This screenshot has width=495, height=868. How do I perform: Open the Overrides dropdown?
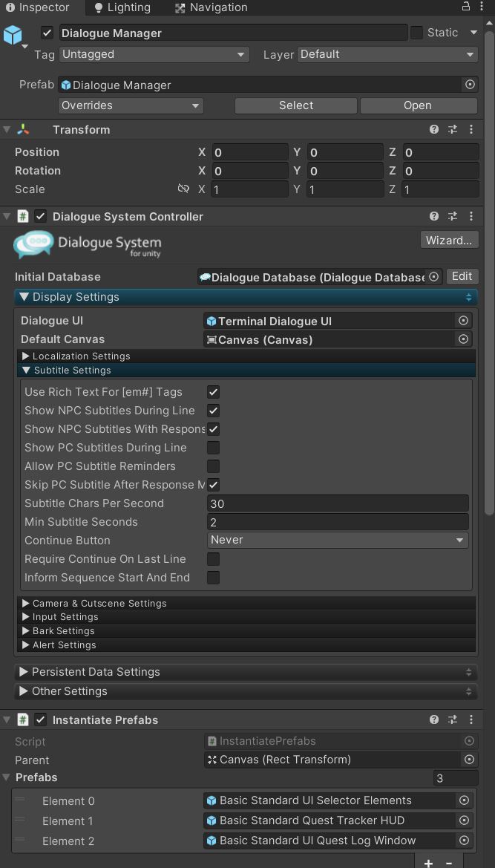pos(131,105)
